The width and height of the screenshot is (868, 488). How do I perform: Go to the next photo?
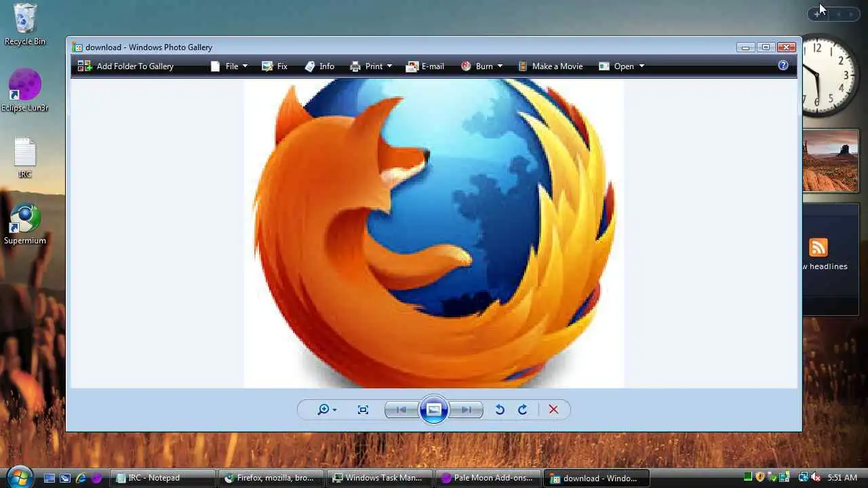coord(466,409)
